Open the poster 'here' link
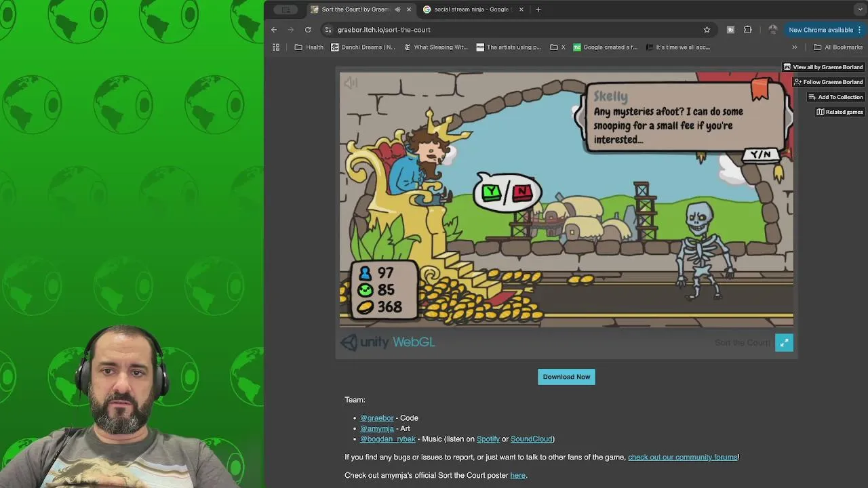Viewport: 868px width, 488px height. click(517, 476)
